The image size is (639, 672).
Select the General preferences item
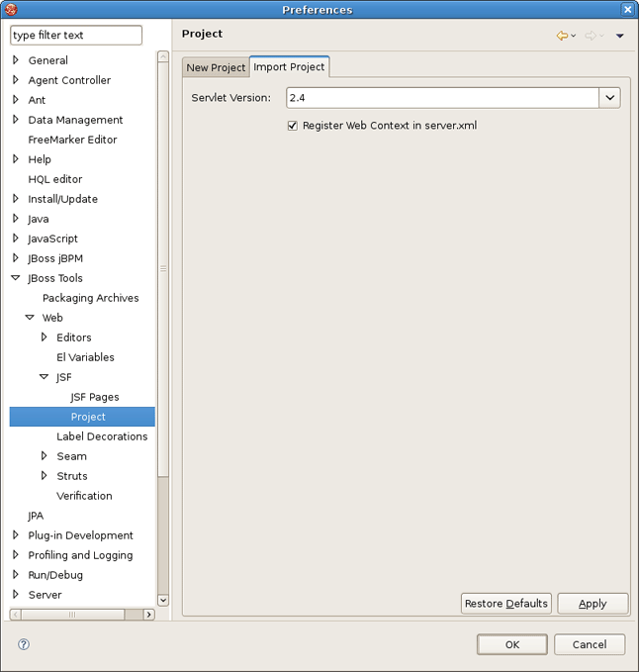coord(47,60)
